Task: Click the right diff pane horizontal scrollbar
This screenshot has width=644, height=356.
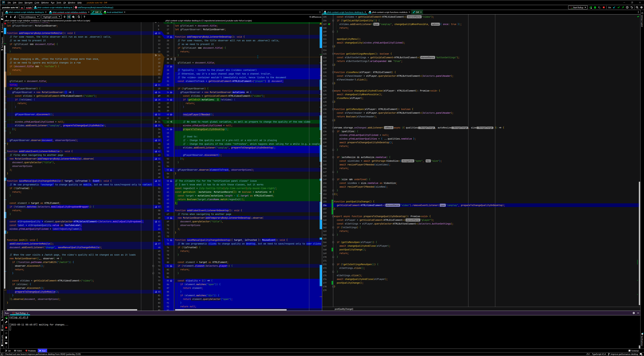Action: coord(231,310)
